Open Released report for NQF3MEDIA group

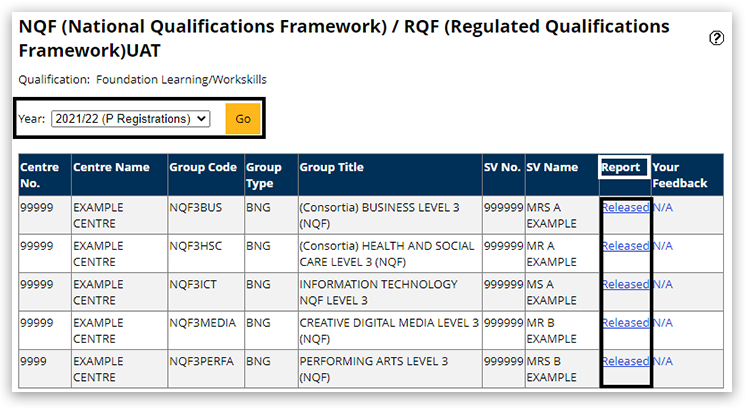coord(625,323)
